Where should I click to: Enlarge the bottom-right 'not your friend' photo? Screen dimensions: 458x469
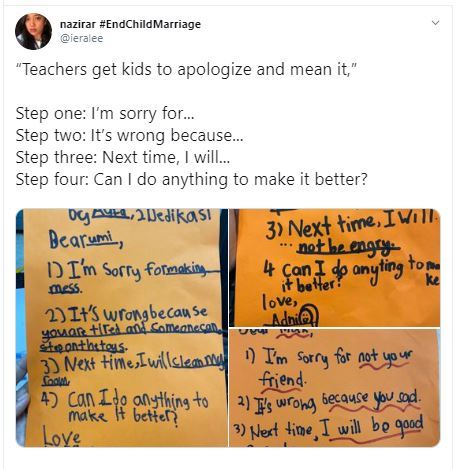[x=335, y=388]
